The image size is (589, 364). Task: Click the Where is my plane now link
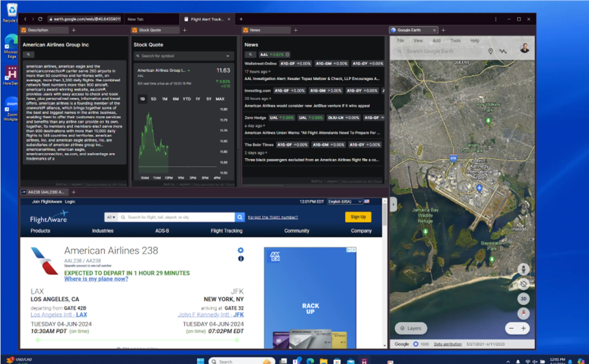click(x=96, y=279)
